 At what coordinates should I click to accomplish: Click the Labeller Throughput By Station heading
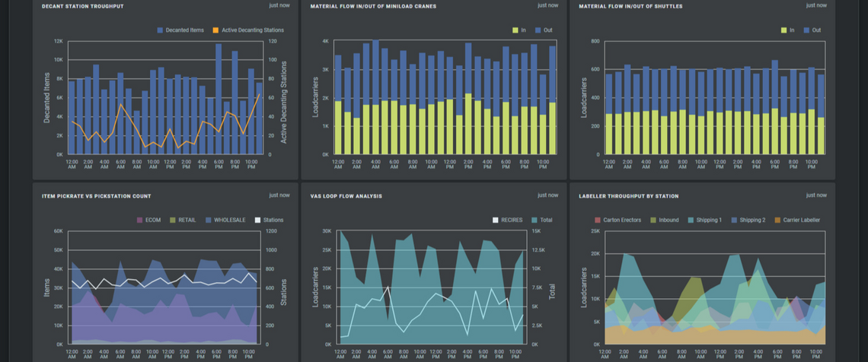[627, 196]
